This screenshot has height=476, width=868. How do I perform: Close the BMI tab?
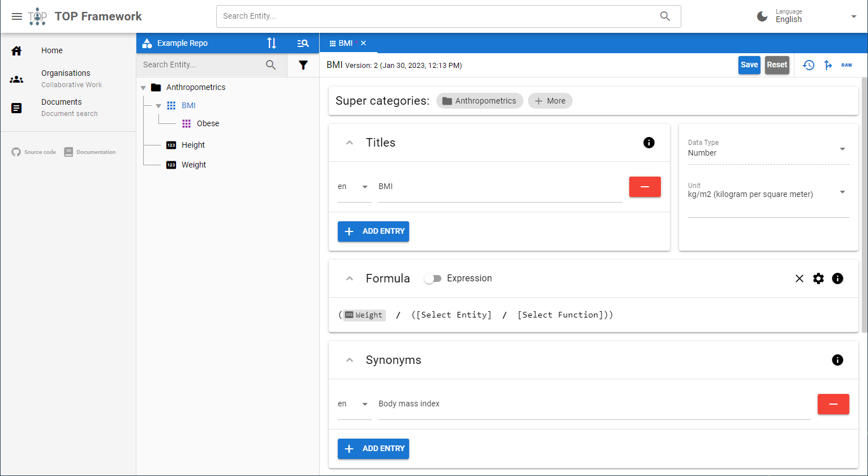tap(363, 43)
